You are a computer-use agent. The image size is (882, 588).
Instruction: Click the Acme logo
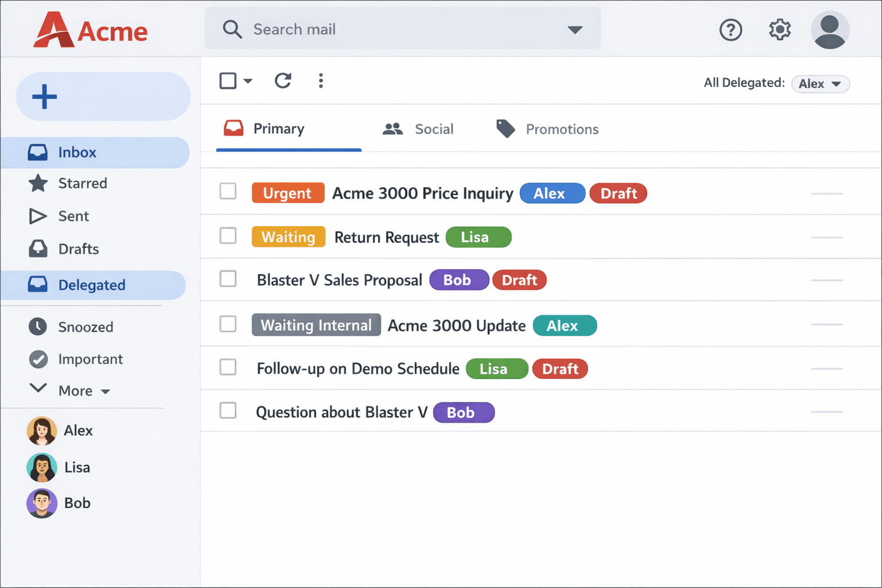click(90, 30)
